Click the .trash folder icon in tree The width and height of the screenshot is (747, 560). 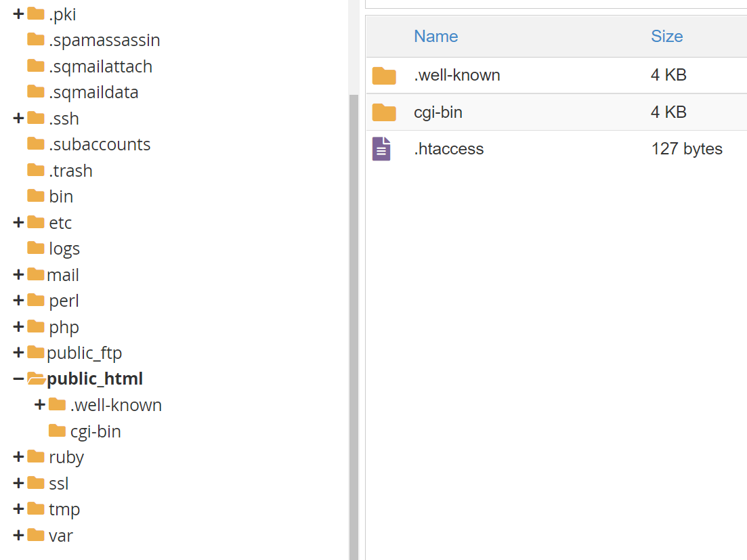tap(36, 170)
